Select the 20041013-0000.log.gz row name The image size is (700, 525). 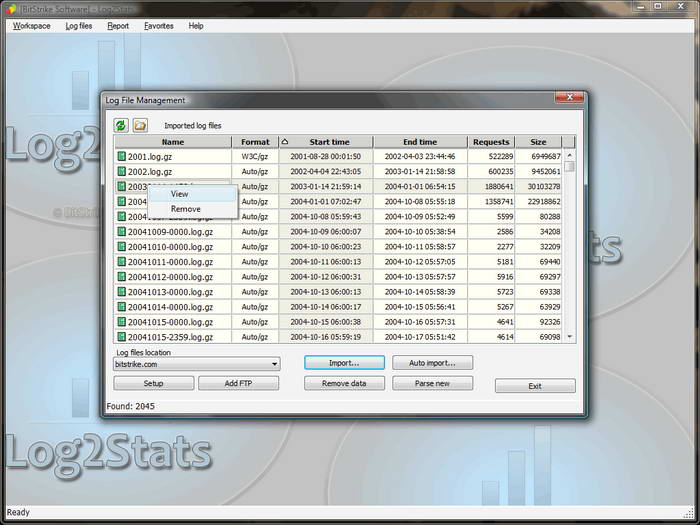tap(171, 292)
